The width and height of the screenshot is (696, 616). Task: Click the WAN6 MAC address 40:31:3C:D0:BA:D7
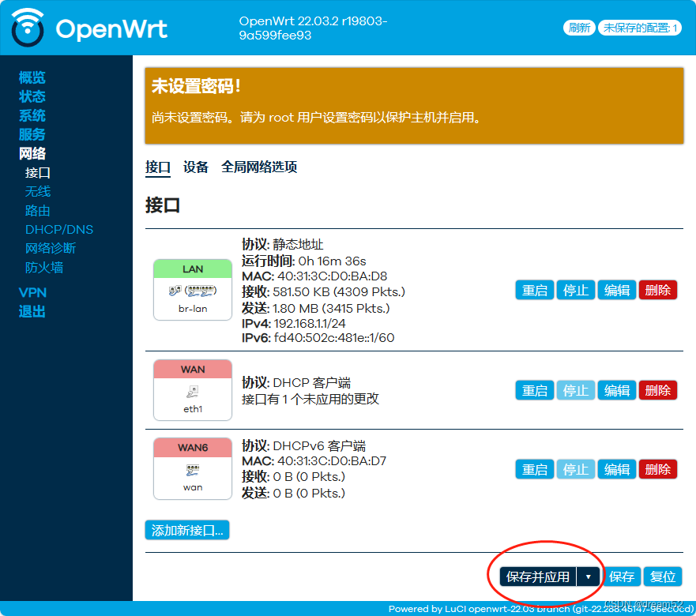[x=332, y=460]
